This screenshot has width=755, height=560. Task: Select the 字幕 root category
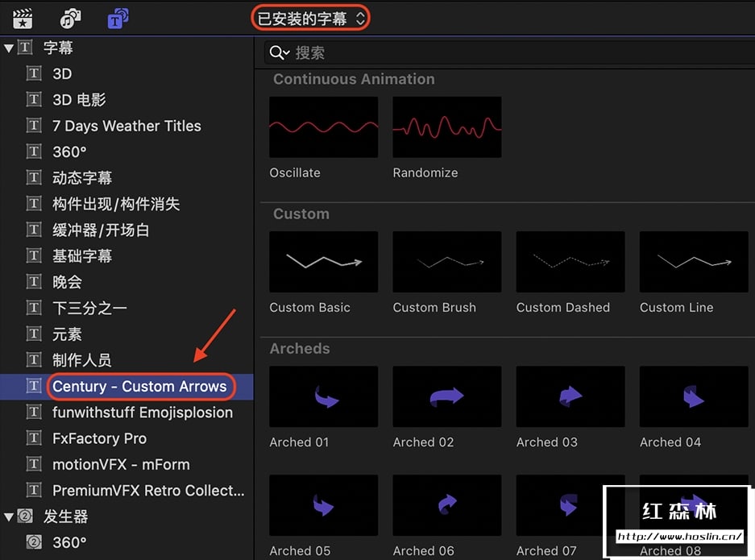click(x=127, y=48)
